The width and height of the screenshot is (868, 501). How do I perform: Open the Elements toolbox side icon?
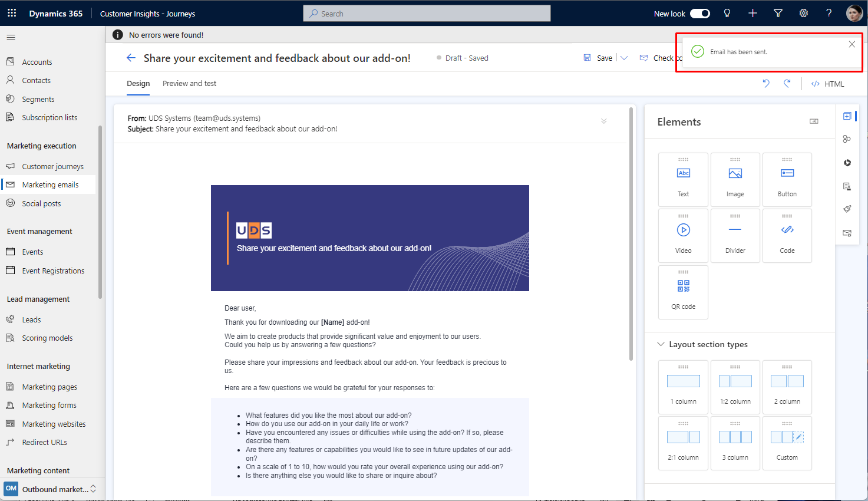pyautogui.click(x=847, y=116)
